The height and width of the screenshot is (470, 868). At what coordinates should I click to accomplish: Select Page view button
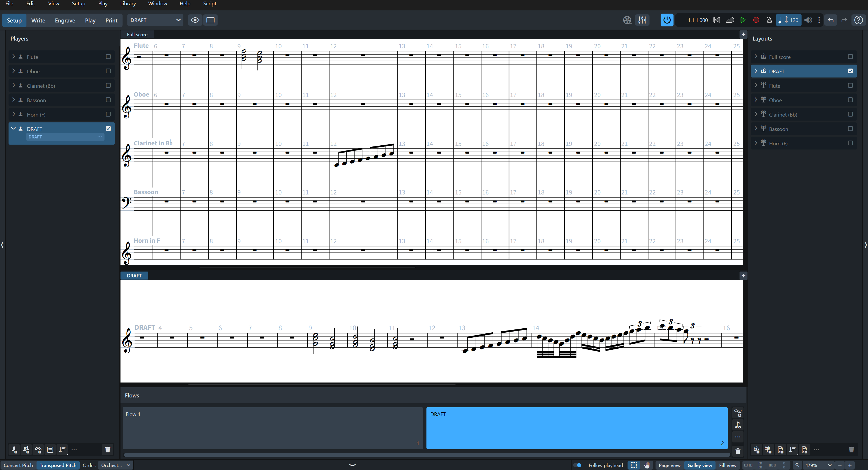point(670,465)
